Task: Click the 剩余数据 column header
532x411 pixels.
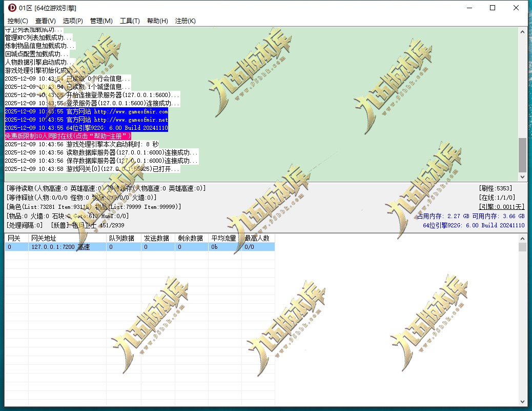Action: [x=192, y=238]
